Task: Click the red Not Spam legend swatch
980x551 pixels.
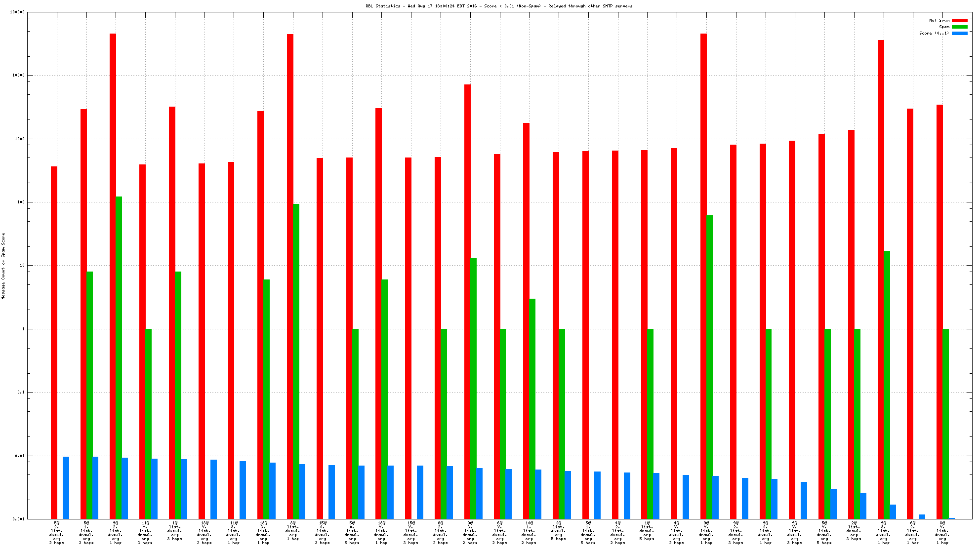Action: coord(959,20)
